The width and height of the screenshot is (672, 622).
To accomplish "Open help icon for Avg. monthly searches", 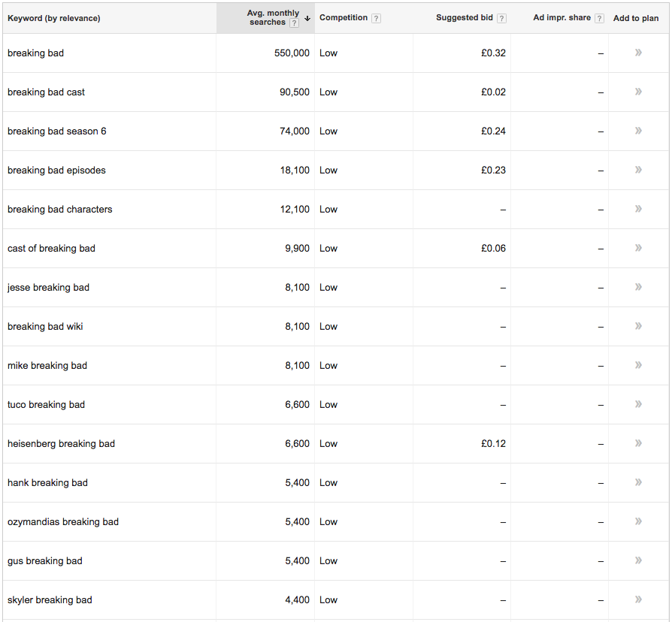I will coord(294,23).
